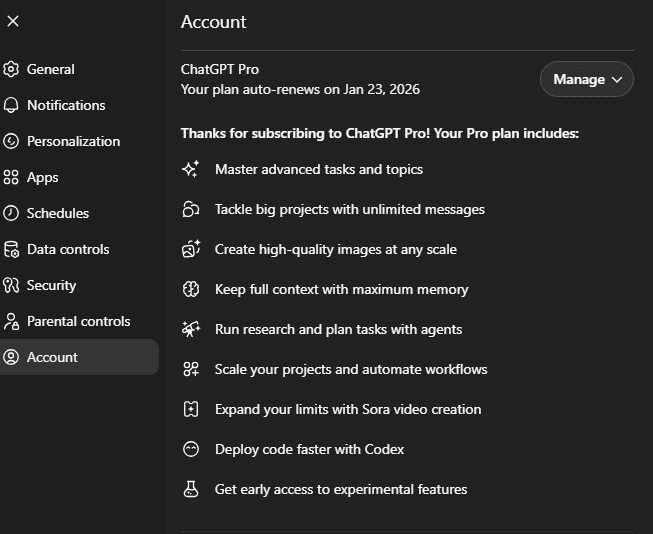The width and height of the screenshot is (653, 534).
Task: Click the Data controls database icon
Action: [11, 249]
